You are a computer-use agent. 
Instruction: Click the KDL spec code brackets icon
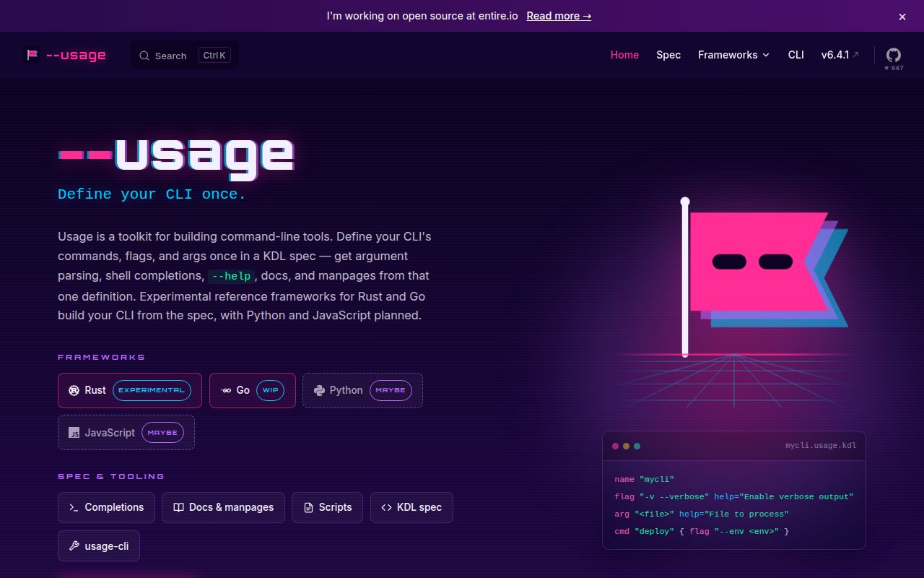click(386, 507)
